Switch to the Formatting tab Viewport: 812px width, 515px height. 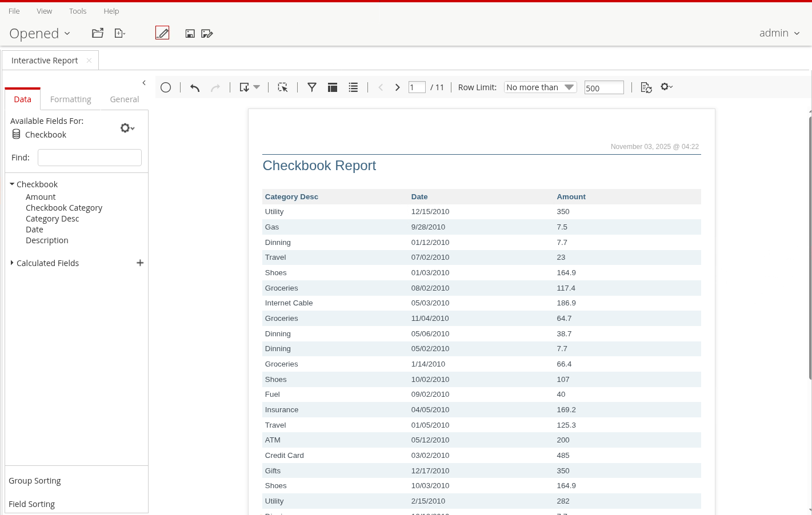click(x=70, y=99)
